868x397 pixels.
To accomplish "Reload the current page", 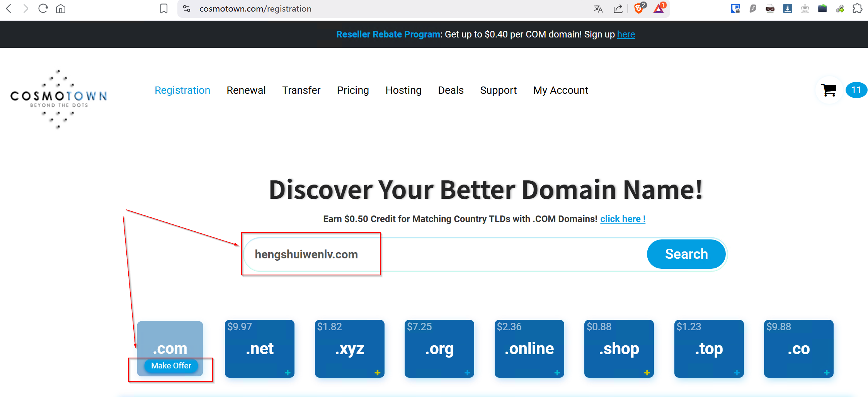I will coord(43,8).
